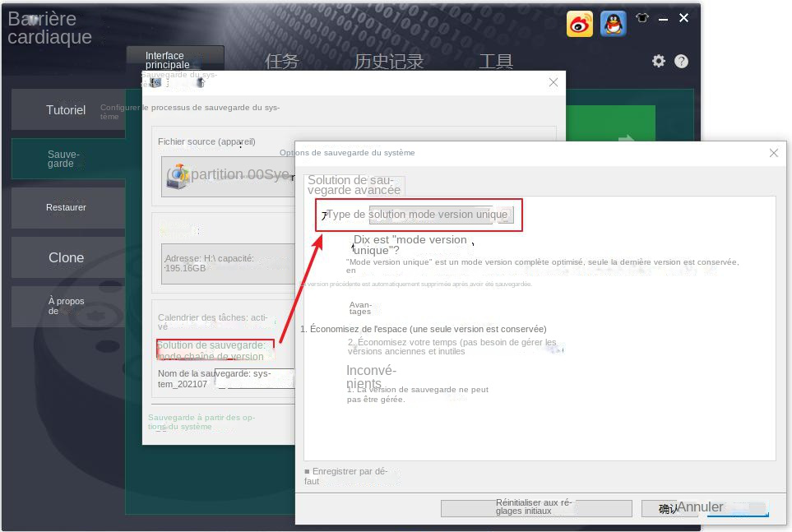The image size is (792, 532).
Task: Switch to the Interface principale tab
Action: [174, 59]
